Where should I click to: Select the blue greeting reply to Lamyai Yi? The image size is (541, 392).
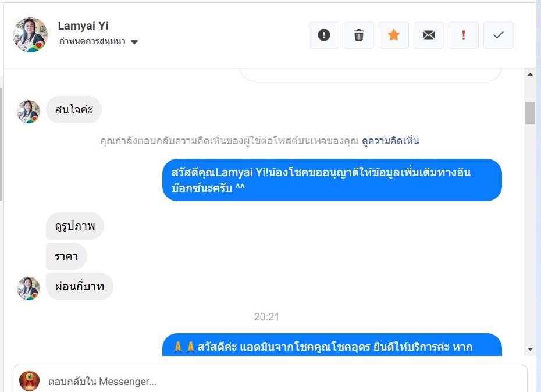coord(332,180)
